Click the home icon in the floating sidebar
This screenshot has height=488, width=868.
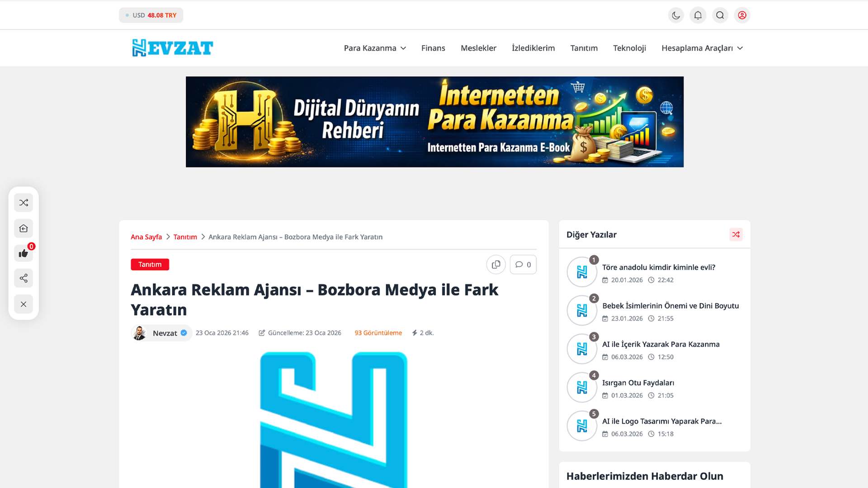click(x=24, y=228)
